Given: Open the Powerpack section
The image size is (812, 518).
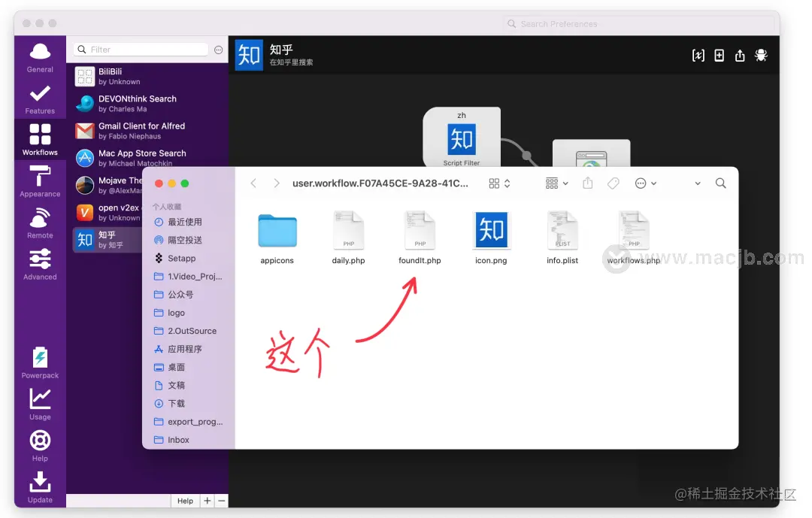Looking at the screenshot, I should pos(40,362).
